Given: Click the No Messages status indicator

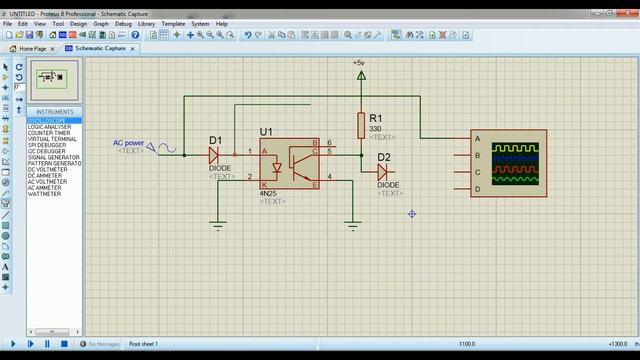Looking at the screenshot, I should (x=100, y=344).
